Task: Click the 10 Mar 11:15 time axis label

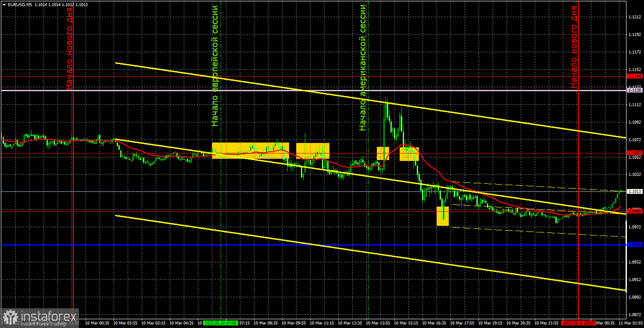Action: pyautogui.click(x=322, y=323)
